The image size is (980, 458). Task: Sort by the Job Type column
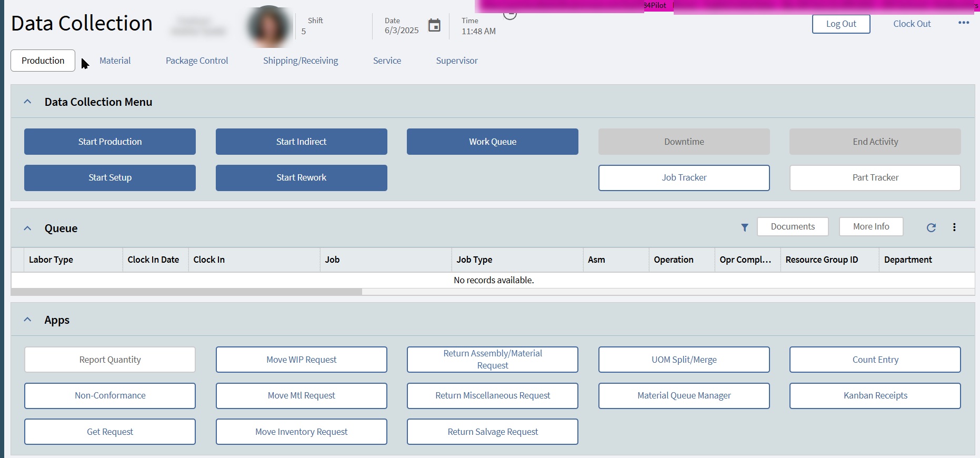517,260
